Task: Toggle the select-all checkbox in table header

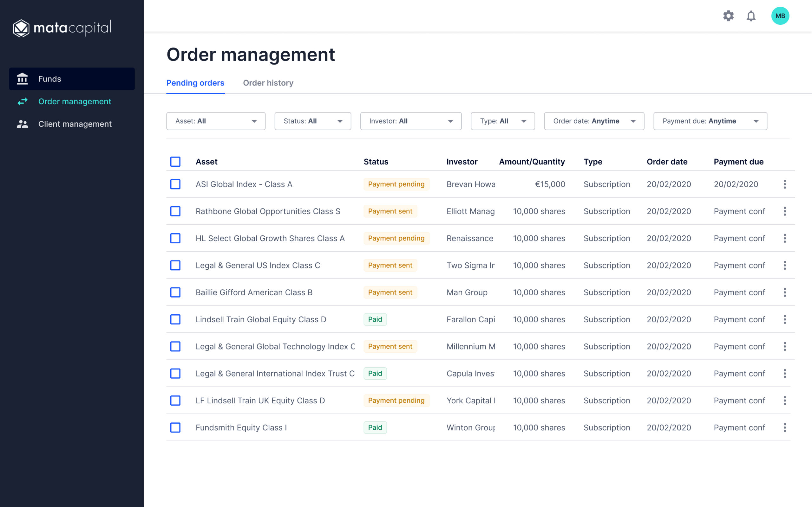Action: tap(175, 162)
